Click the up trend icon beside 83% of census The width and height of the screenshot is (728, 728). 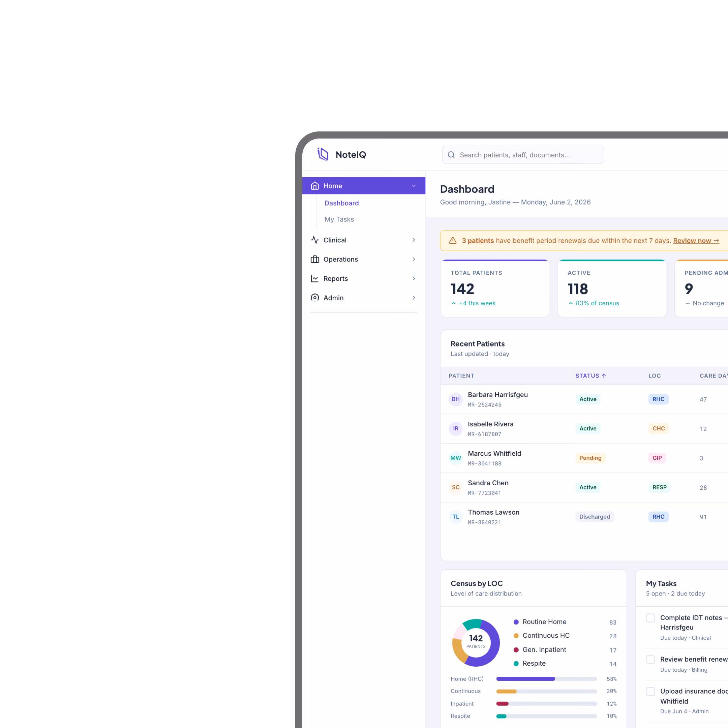[571, 303]
